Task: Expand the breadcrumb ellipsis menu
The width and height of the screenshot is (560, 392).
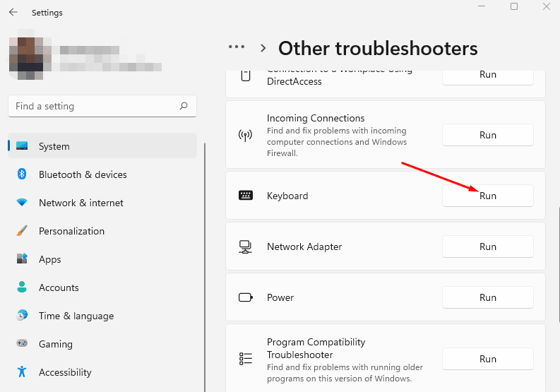Action: [237, 47]
